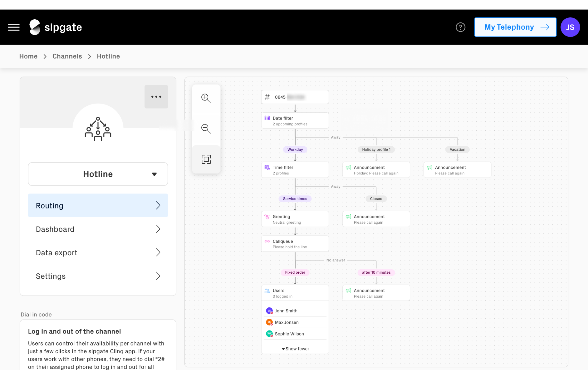
Task: Navigate to Channels breadcrumb
Action: click(67, 56)
